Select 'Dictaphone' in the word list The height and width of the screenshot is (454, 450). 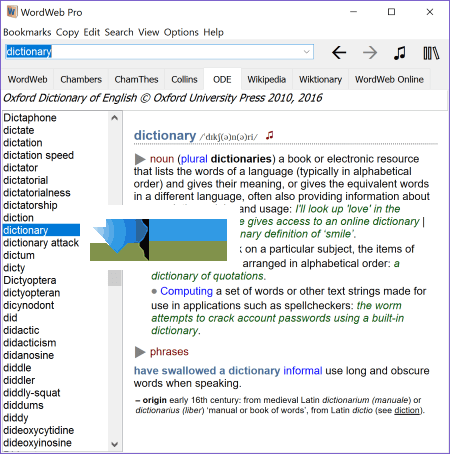coord(30,118)
